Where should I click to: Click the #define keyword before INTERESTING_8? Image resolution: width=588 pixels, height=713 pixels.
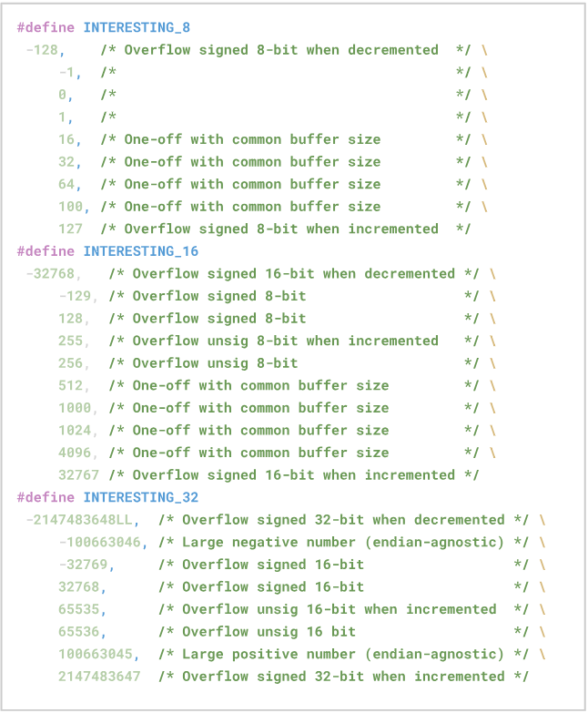46,28
